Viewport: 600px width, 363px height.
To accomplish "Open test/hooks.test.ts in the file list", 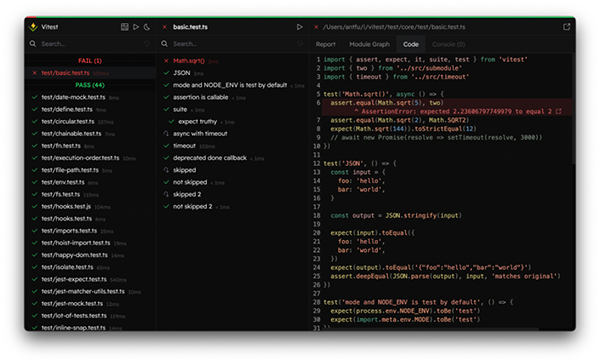I will pos(90,218).
